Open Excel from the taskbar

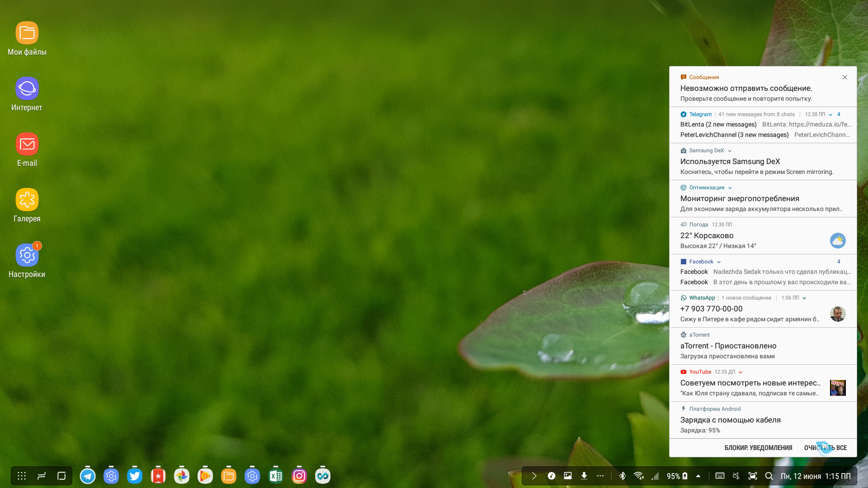[x=276, y=476]
